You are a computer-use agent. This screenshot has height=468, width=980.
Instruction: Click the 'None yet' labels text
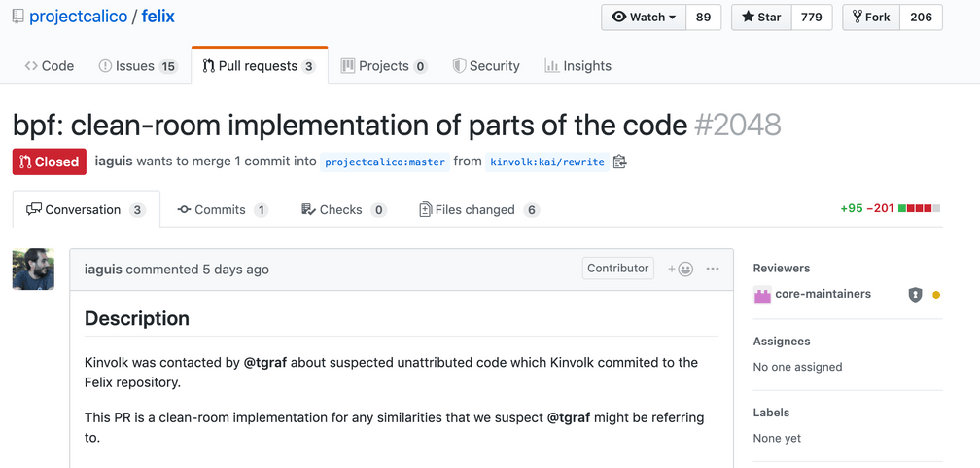pyautogui.click(x=777, y=438)
